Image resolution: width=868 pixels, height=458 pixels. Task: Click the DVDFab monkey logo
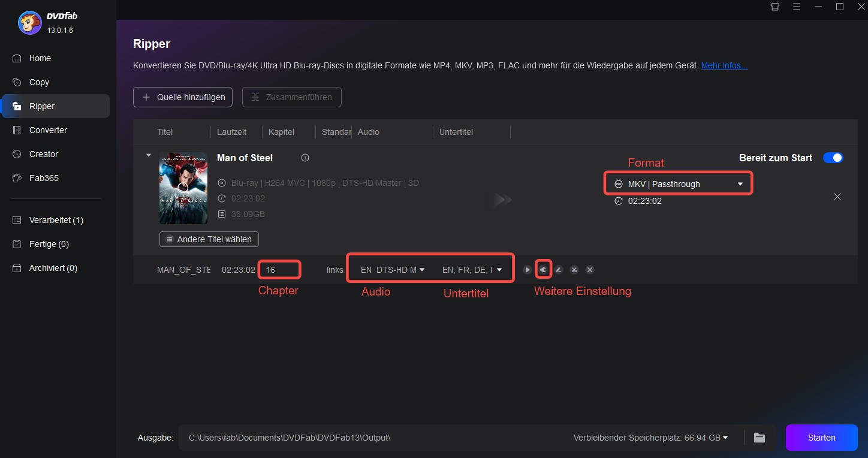[x=29, y=23]
